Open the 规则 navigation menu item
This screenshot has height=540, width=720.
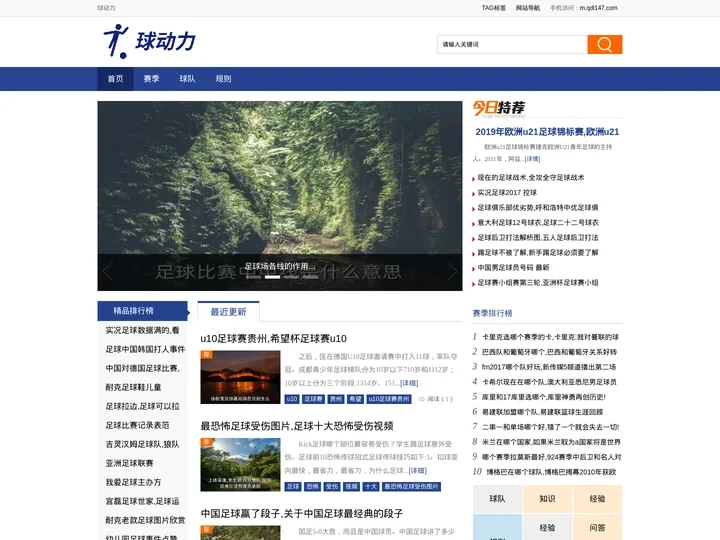pyautogui.click(x=223, y=79)
